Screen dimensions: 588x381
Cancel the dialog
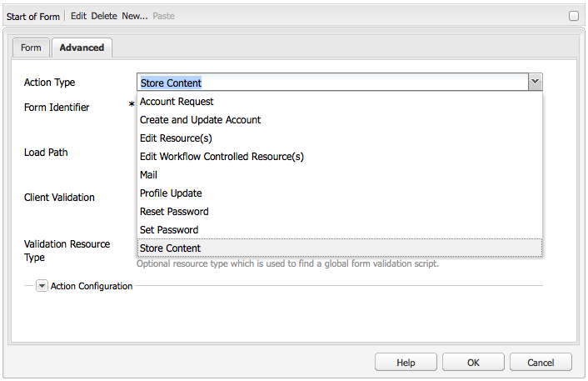(541, 363)
